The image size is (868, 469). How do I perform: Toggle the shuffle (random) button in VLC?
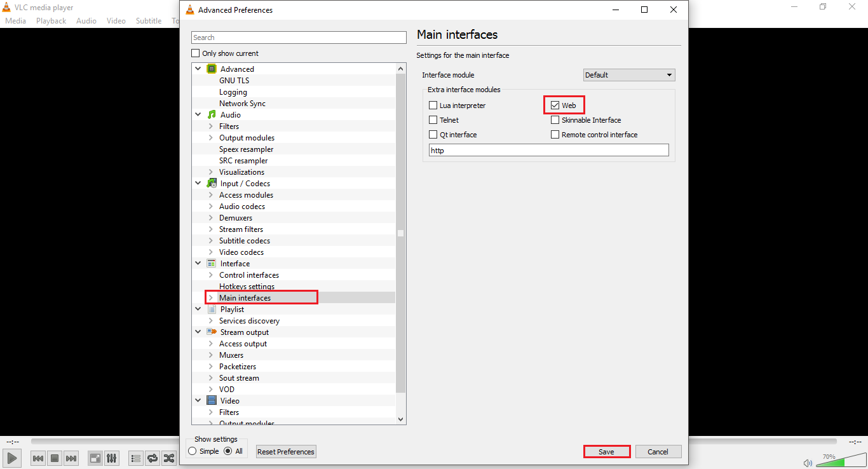click(169, 458)
